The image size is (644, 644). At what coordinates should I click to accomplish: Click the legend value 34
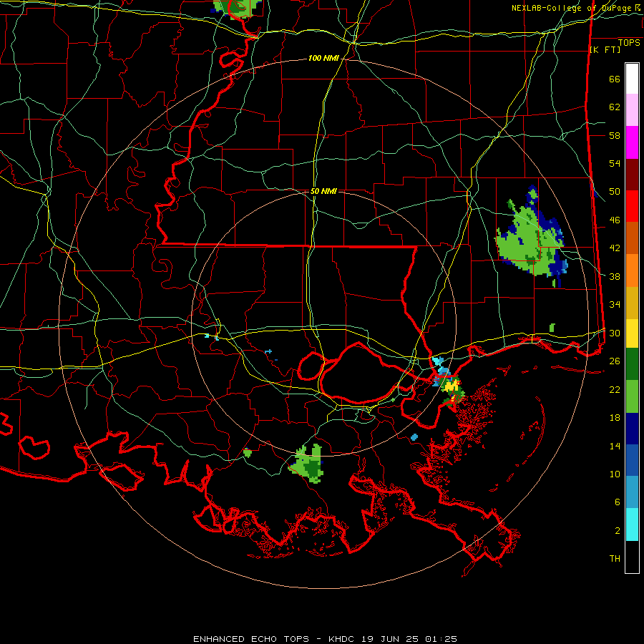(x=615, y=304)
